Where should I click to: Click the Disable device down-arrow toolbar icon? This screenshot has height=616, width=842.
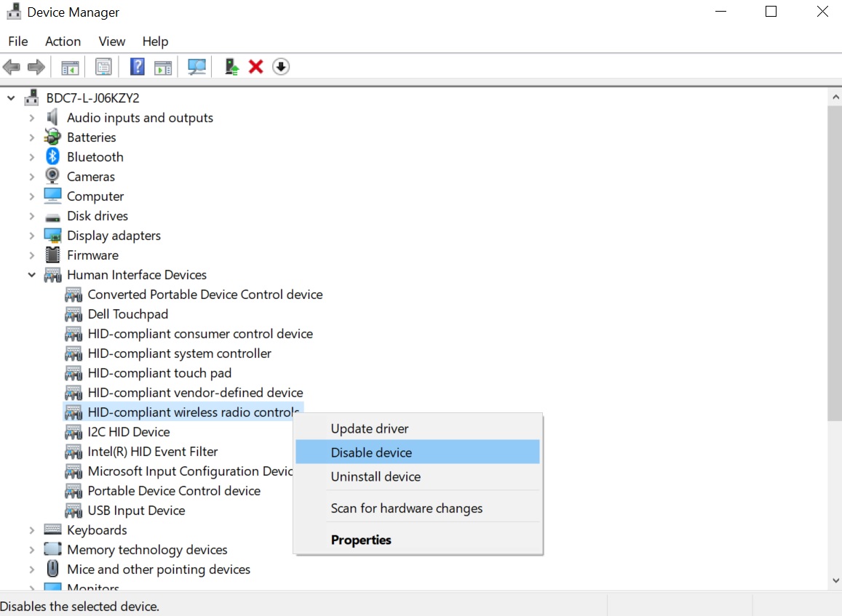tap(281, 66)
